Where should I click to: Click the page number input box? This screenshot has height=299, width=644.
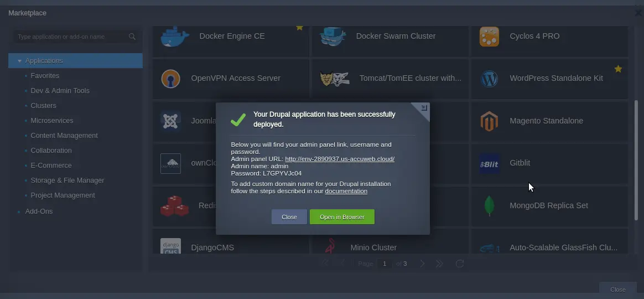click(x=385, y=264)
